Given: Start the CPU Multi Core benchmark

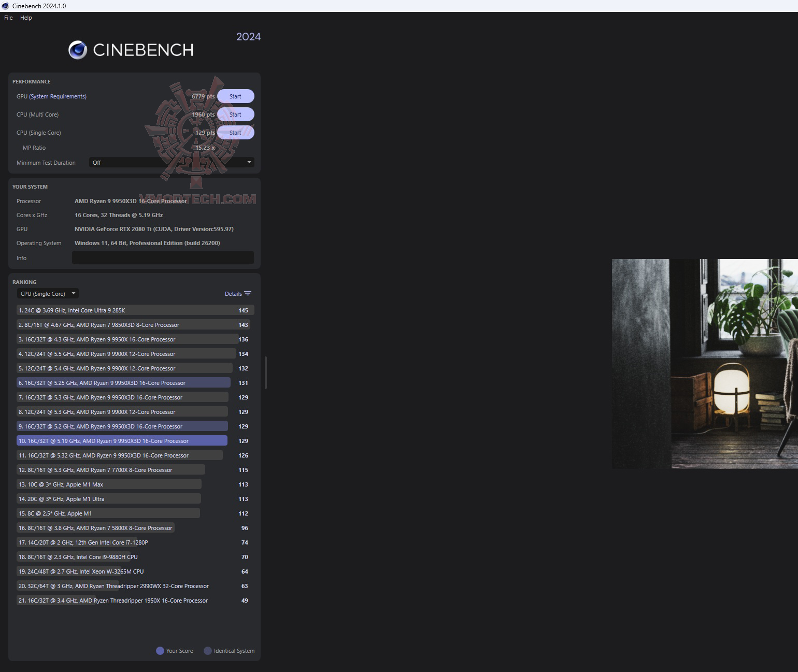Looking at the screenshot, I should pyautogui.click(x=235, y=115).
